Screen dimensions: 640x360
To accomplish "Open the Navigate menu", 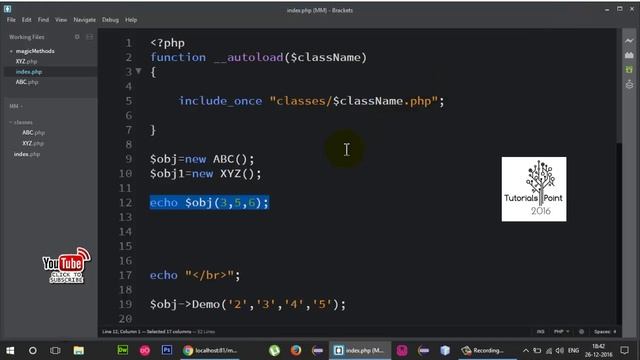I will click(x=84, y=20).
